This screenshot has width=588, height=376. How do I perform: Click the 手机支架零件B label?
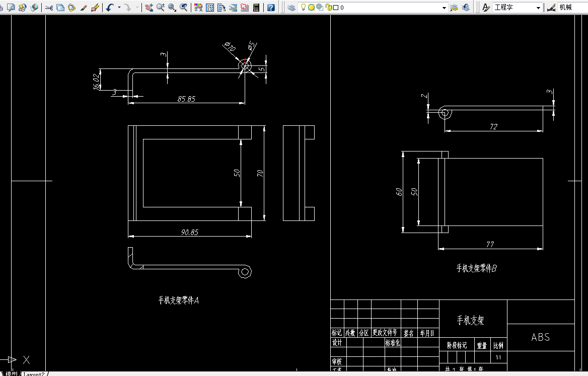point(476,268)
